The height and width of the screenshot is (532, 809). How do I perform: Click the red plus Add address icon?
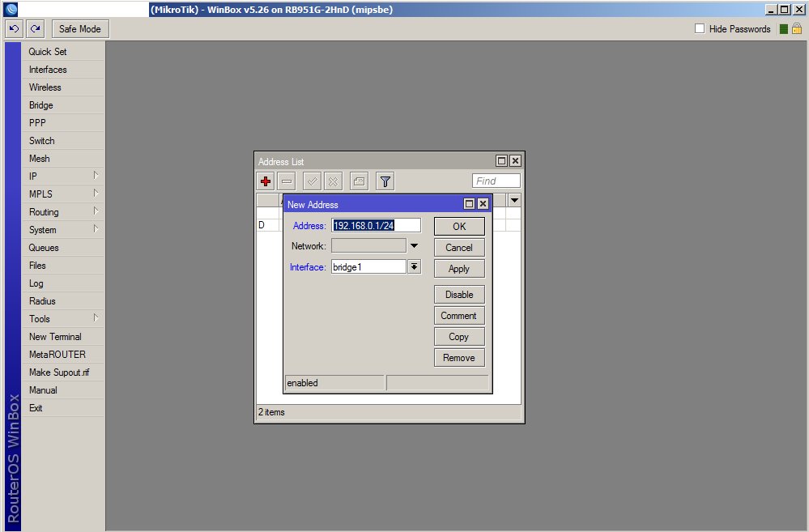(x=266, y=181)
